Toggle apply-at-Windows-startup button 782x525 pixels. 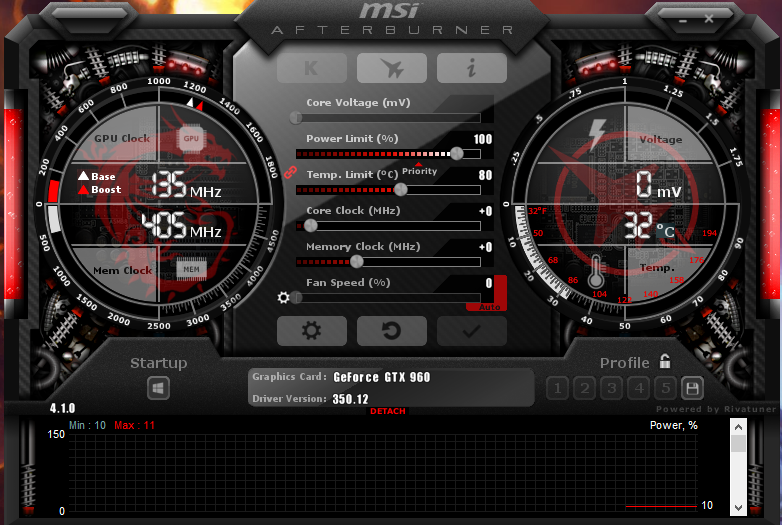coord(158,388)
